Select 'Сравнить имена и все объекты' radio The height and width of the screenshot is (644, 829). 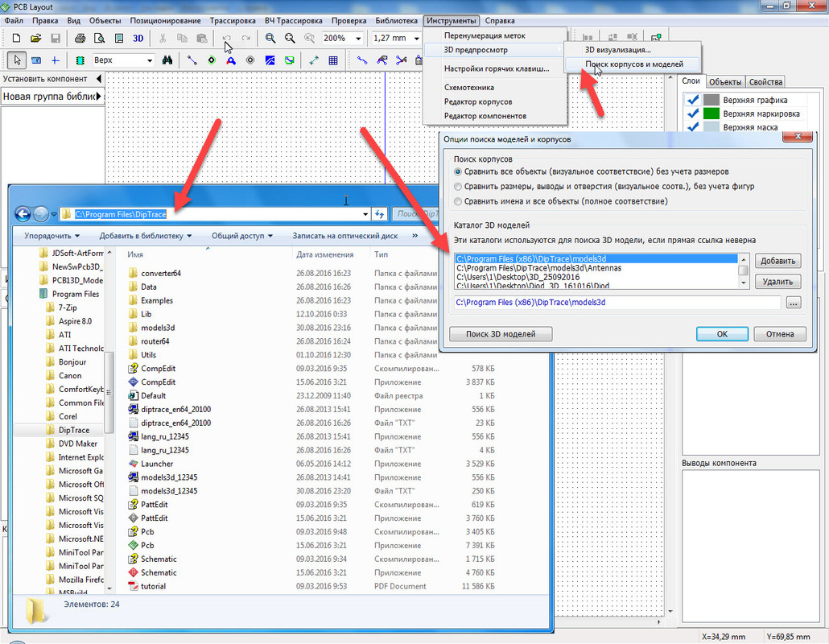point(458,201)
